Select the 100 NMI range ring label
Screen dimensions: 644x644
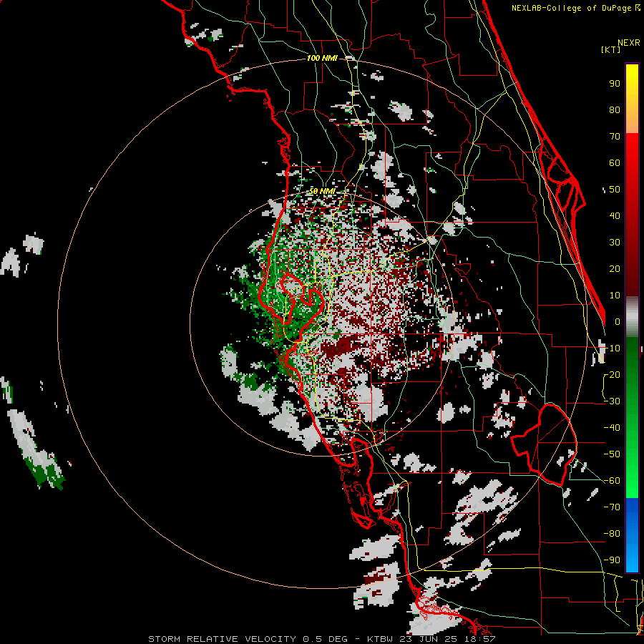click(x=322, y=58)
